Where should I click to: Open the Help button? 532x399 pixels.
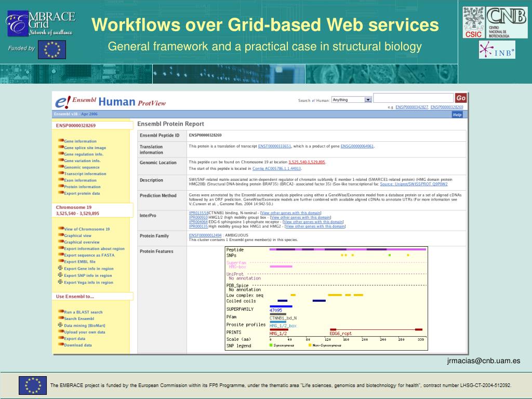click(457, 115)
